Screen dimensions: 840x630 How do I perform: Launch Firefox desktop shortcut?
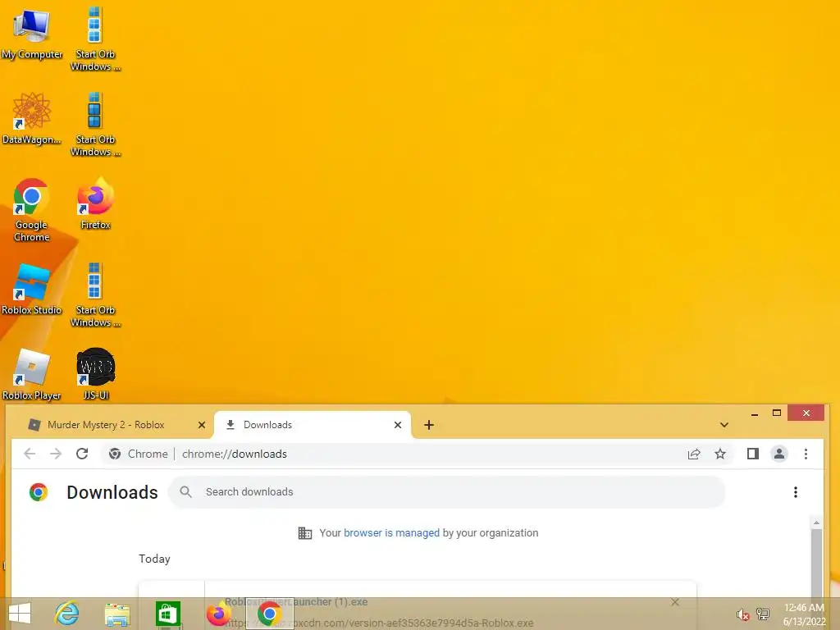[x=95, y=203]
